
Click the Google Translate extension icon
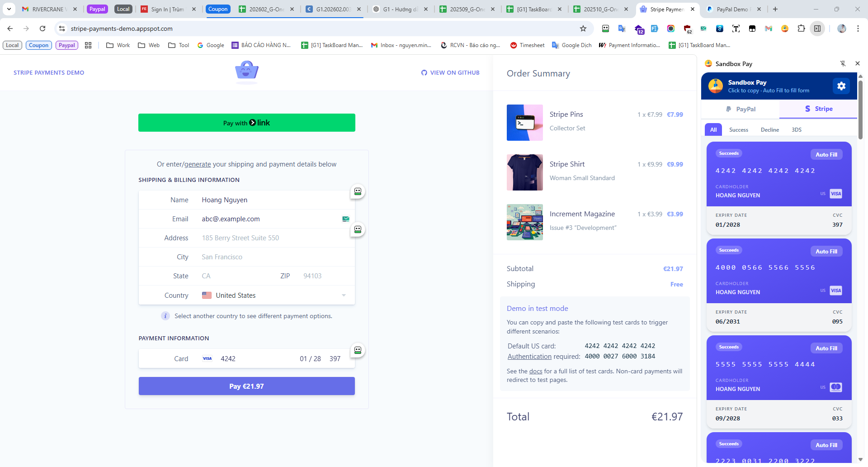tap(622, 29)
